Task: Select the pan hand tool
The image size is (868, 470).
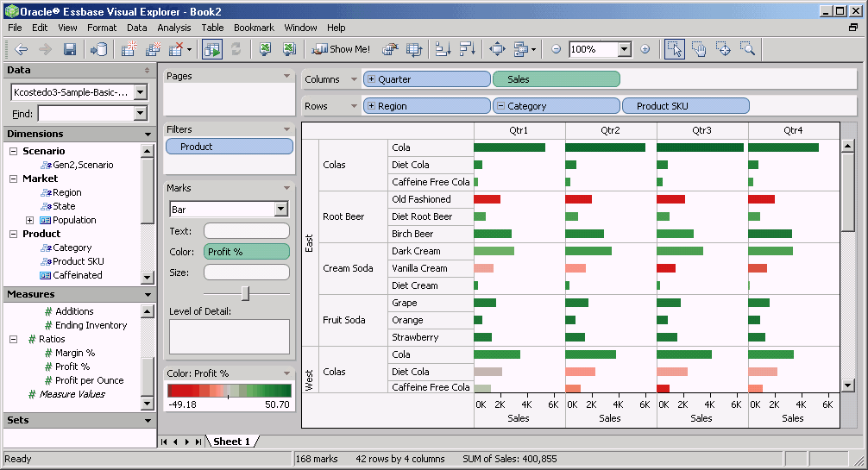Action: (x=699, y=49)
